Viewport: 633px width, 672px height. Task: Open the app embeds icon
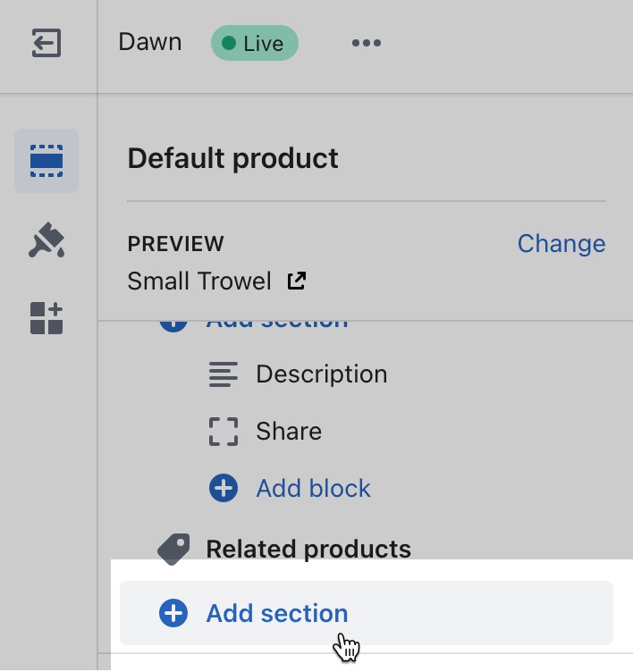point(46,318)
